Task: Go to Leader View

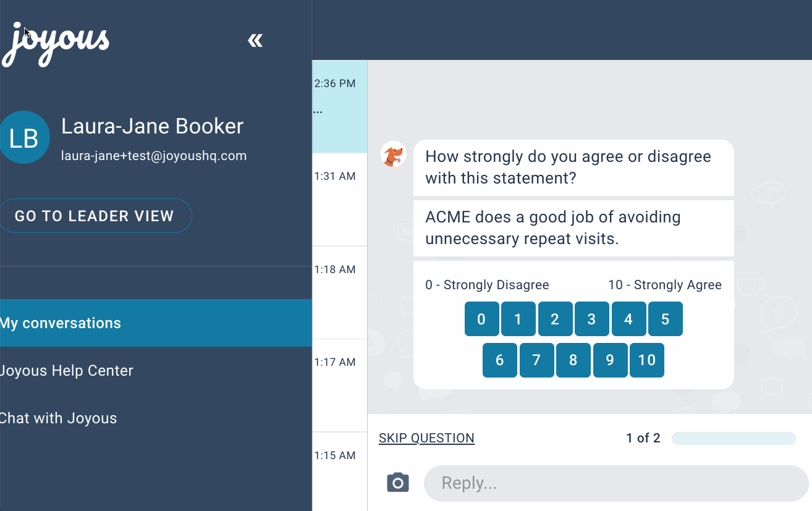Action: pos(95,216)
